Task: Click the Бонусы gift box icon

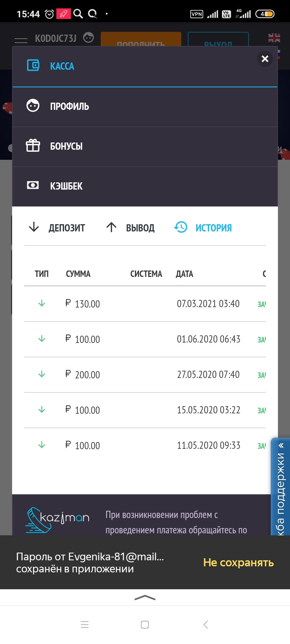Action: [x=33, y=146]
